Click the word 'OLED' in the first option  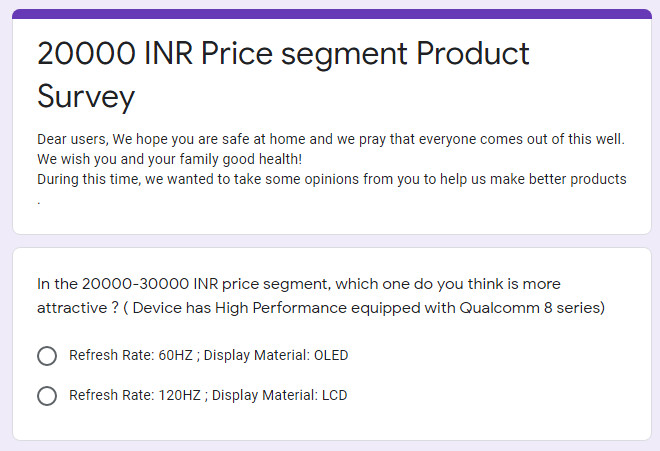[x=331, y=355]
